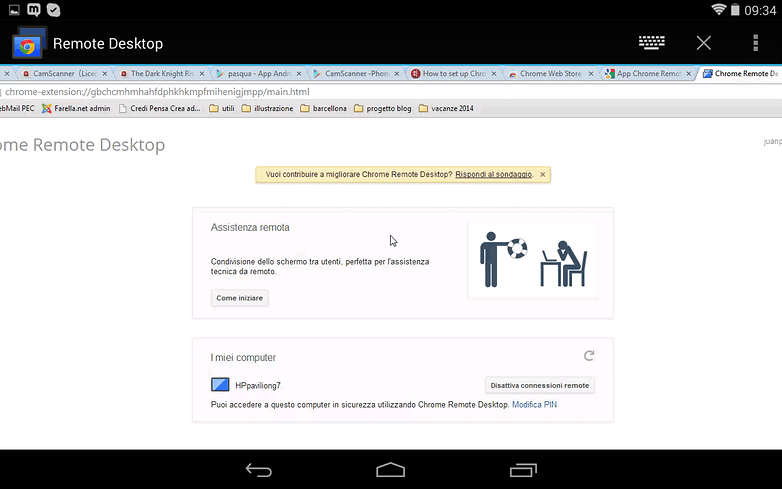The width and height of the screenshot is (782, 489).
Task: Click the Rispondi al sondaggio link
Action: pos(494,174)
